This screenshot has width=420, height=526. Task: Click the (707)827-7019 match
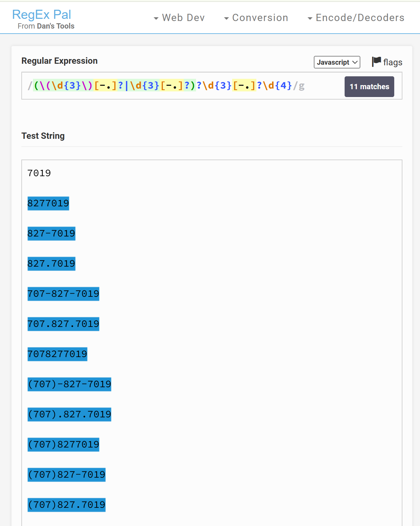(66, 474)
